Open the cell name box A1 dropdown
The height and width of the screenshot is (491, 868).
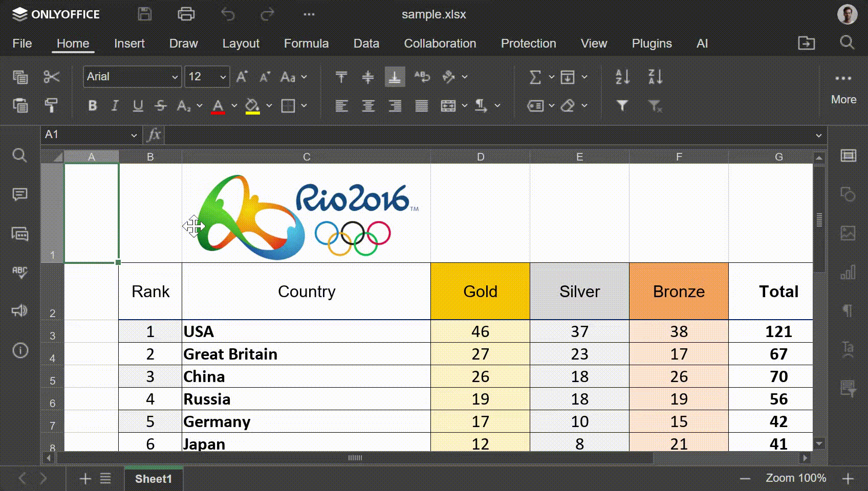click(134, 135)
